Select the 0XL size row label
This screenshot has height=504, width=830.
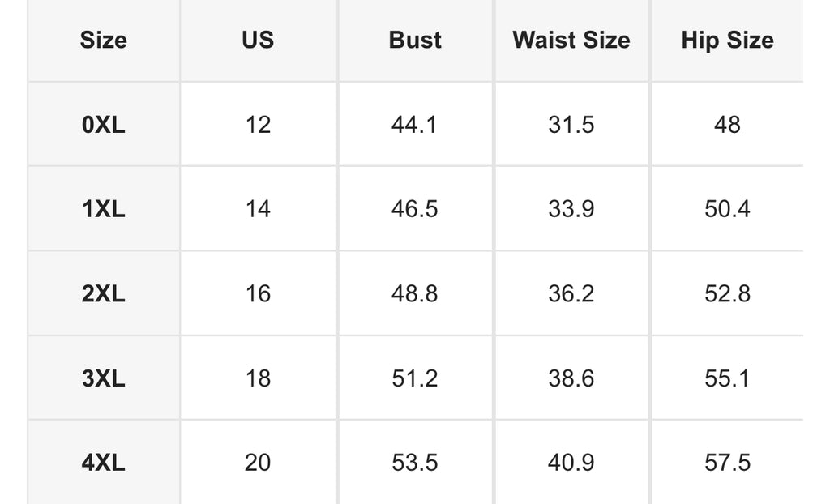[103, 125]
